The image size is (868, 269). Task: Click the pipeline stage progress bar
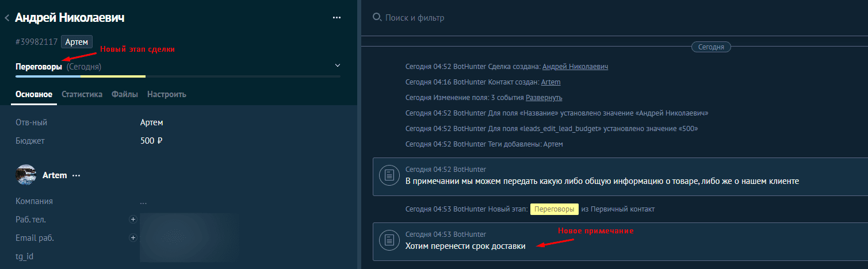178,76
